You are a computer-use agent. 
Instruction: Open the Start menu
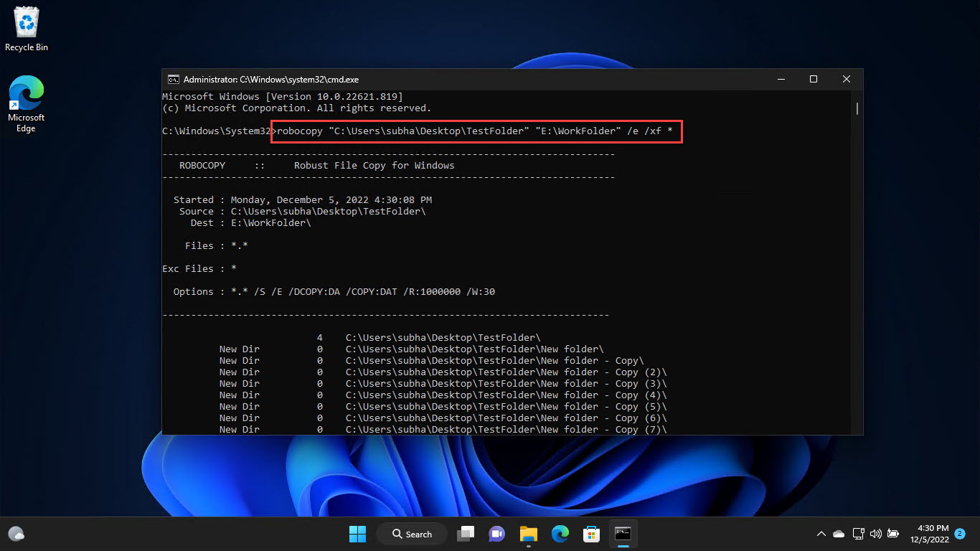point(357,534)
